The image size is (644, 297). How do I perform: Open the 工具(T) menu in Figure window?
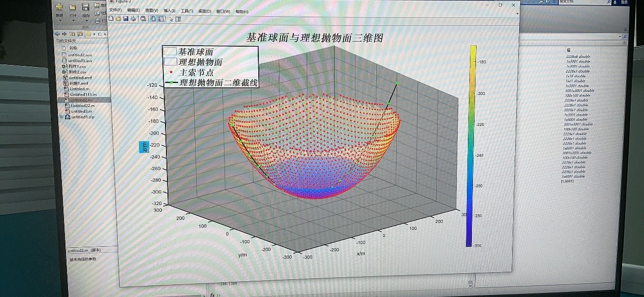tap(187, 11)
